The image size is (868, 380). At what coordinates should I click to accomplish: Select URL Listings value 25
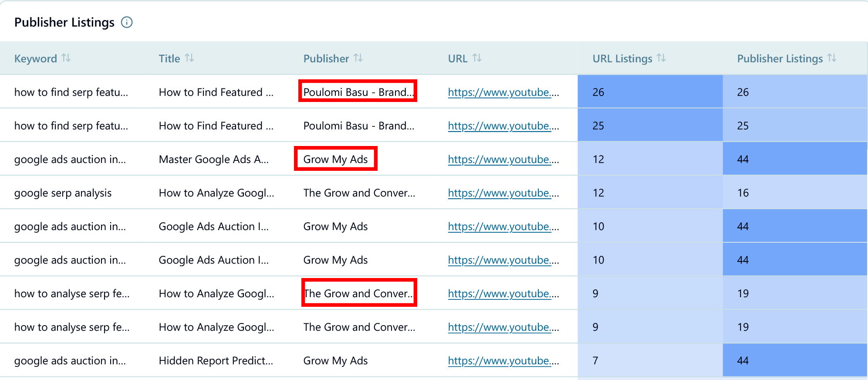coord(598,126)
